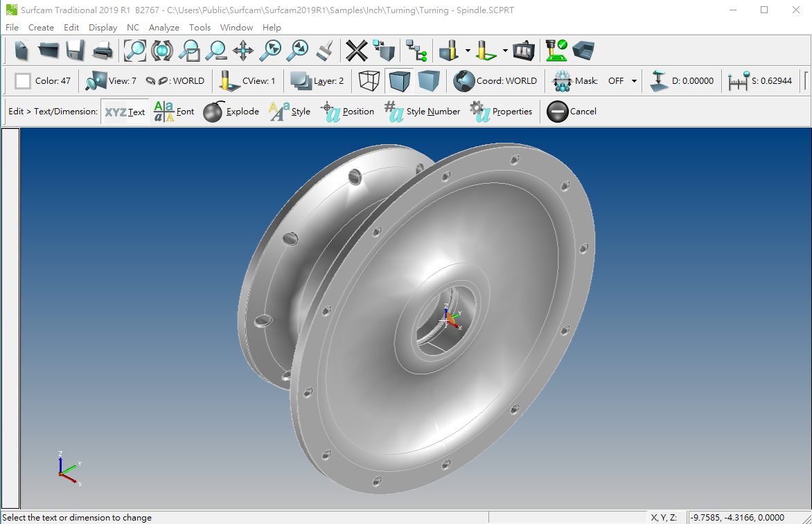Click the Print icon in toolbar
Screen dimensions: 812x524
[103, 51]
